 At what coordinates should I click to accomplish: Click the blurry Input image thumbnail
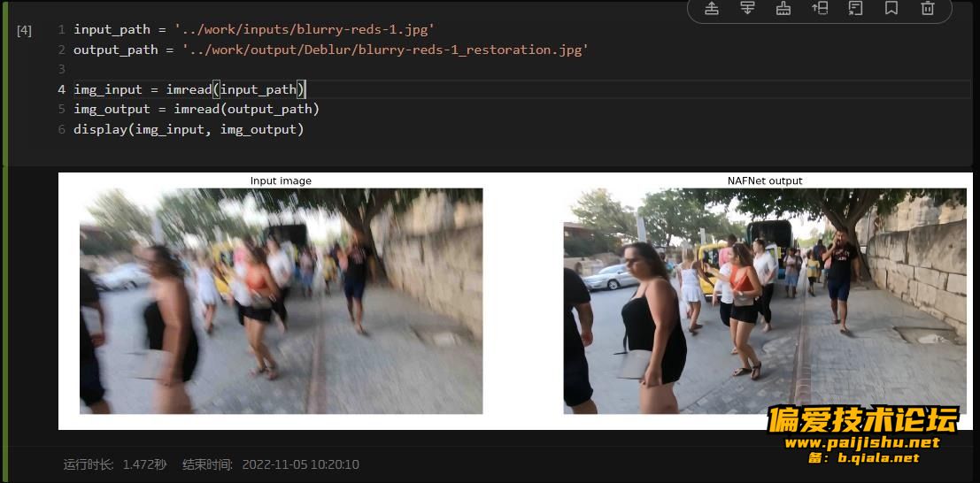click(282, 301)
